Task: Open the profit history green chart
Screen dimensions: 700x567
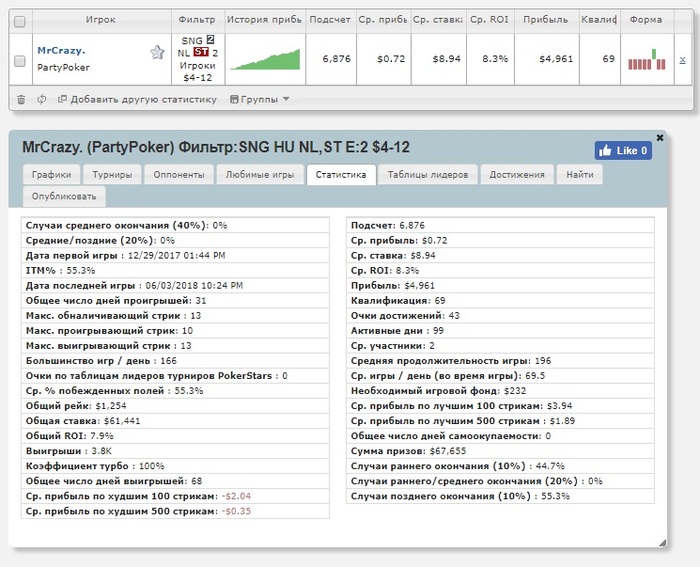Action: pyautogui.click(x=265, y=59)
